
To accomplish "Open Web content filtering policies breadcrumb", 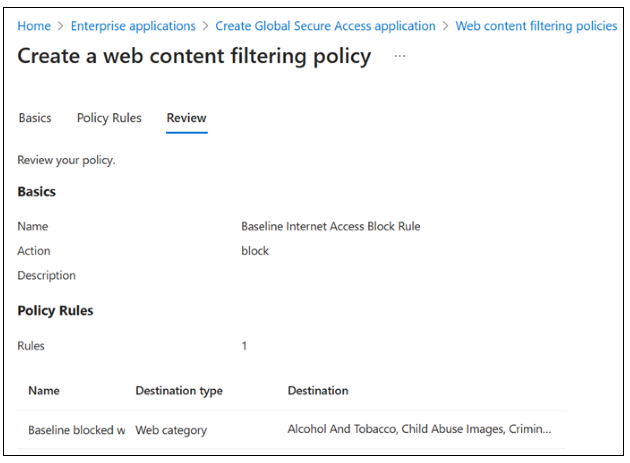I will point(536,26).
